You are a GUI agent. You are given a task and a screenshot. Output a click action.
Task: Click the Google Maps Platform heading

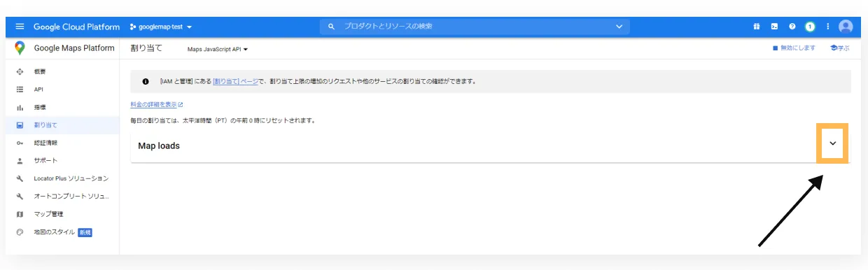click(73, 48)
